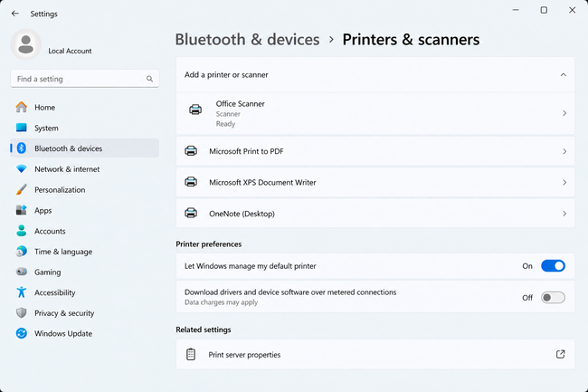588x392 pixels.
Task: Open Windows Update page
Action: click(85, 333)
